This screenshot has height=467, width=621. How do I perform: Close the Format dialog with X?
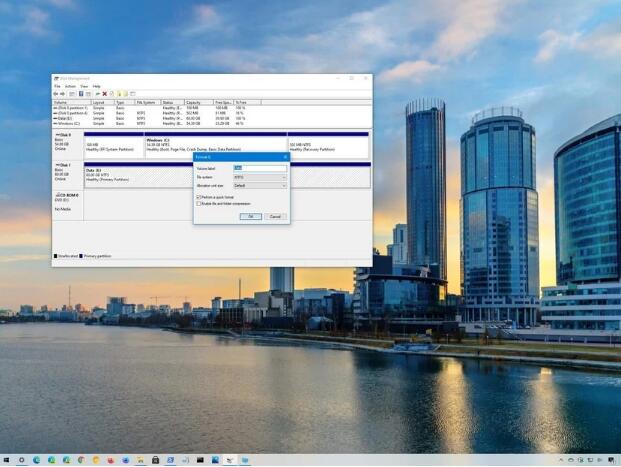pos(285,157)
